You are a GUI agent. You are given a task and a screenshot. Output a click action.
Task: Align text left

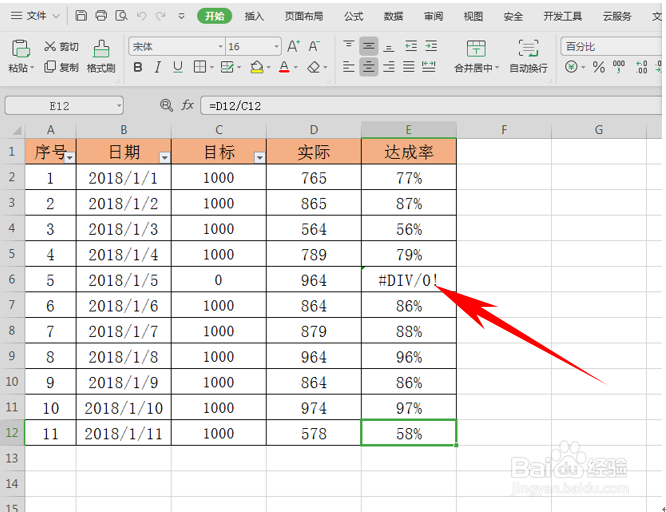(x=348, y=67)
